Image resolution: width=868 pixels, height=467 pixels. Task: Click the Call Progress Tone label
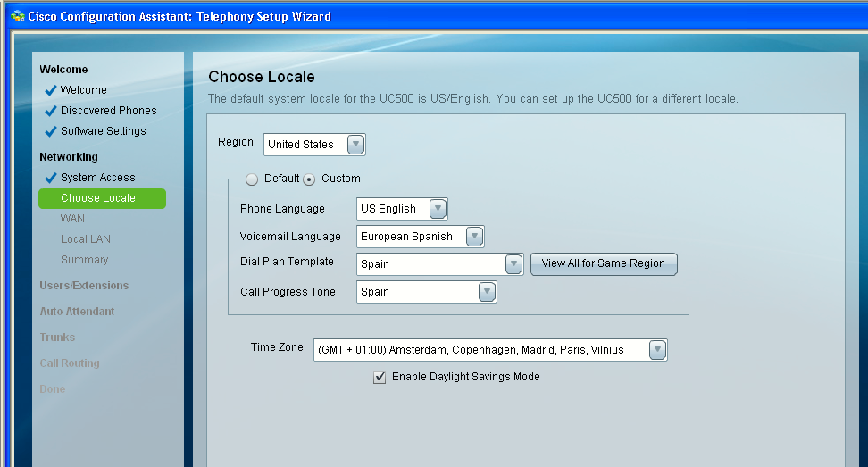288,292
